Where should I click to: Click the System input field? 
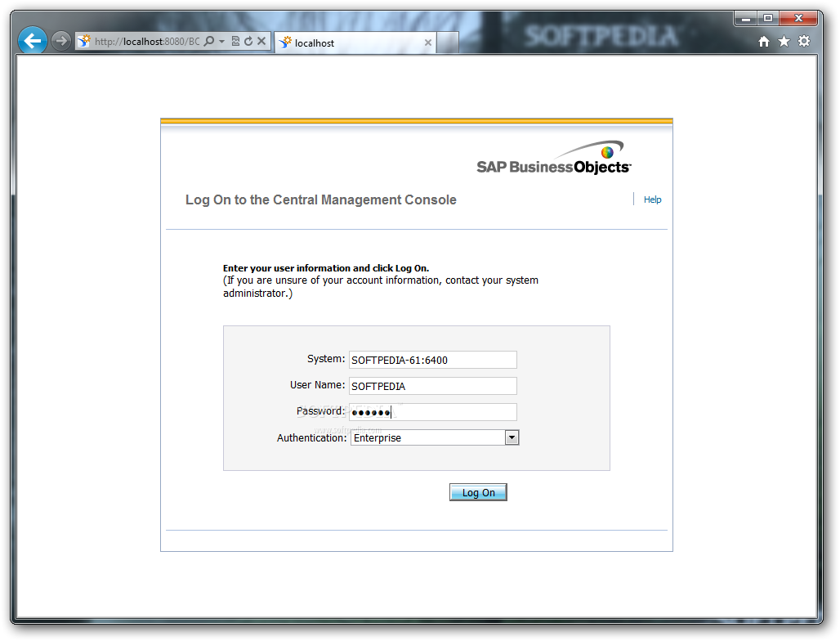coord(433,360)
